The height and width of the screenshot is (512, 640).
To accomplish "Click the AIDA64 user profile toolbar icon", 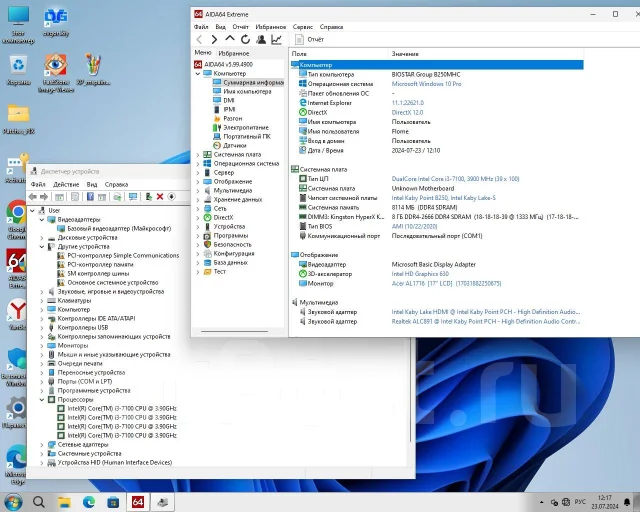I will (x=261, y=39).
